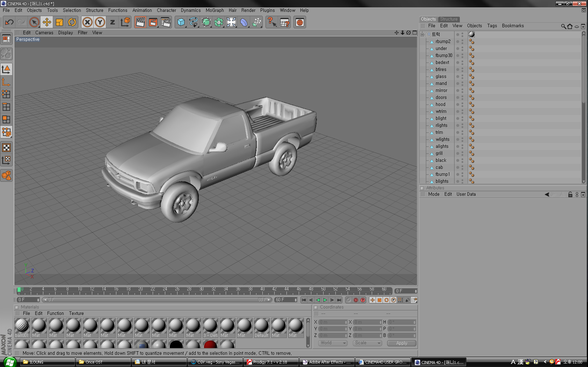Select the ball001 material thumbnail
The height and width of the screenshot is (367, 588).
[x=22, y=328]
